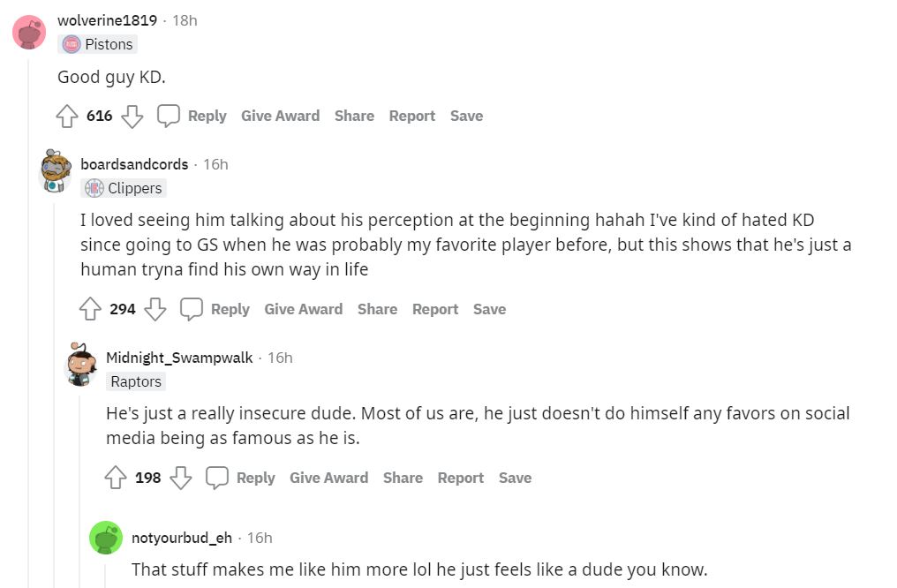This screenshot has height=588, width=897.
Task: Share boardsandcords' comment
Action: tap(377, 309)
